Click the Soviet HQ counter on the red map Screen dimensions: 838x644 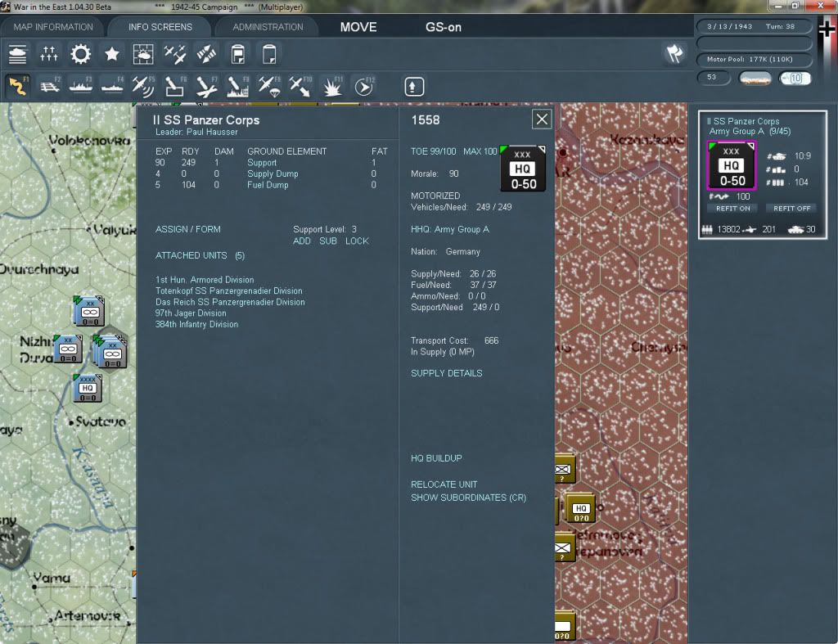click(580, 508)
